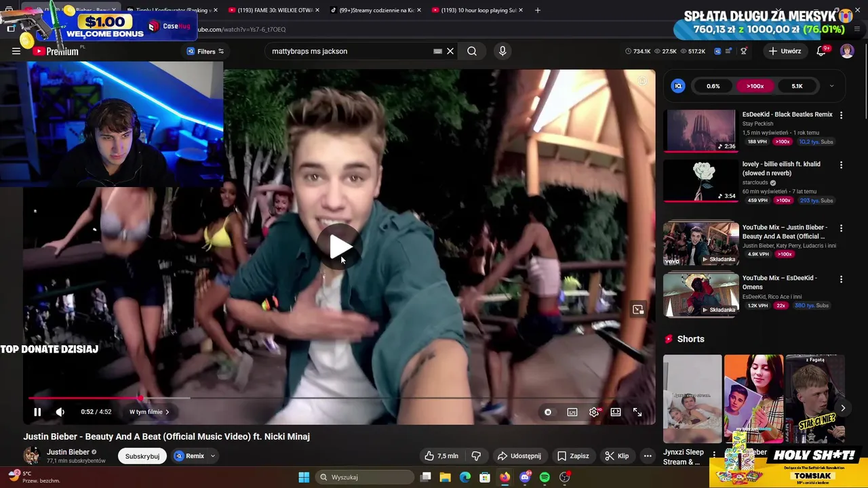
Task: Open the YouTube hamburger guide menu
Action: pyautogui.click(x=16, y=51)
